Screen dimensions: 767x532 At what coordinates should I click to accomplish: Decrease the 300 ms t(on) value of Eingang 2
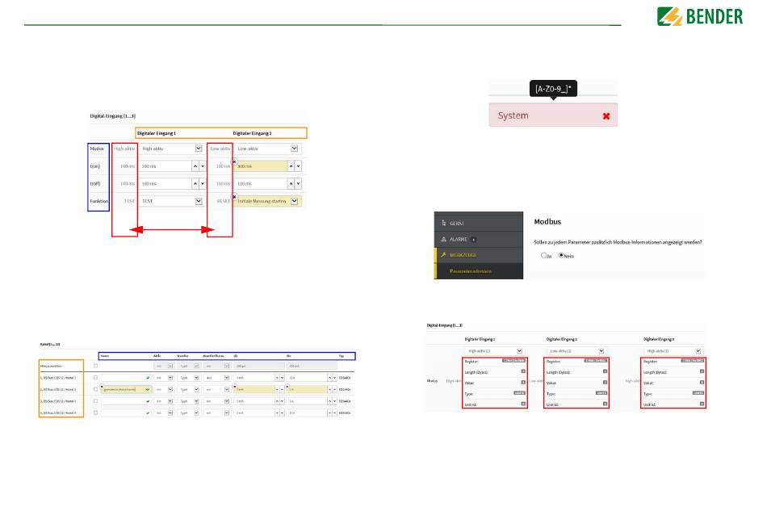tap(298, 166)
